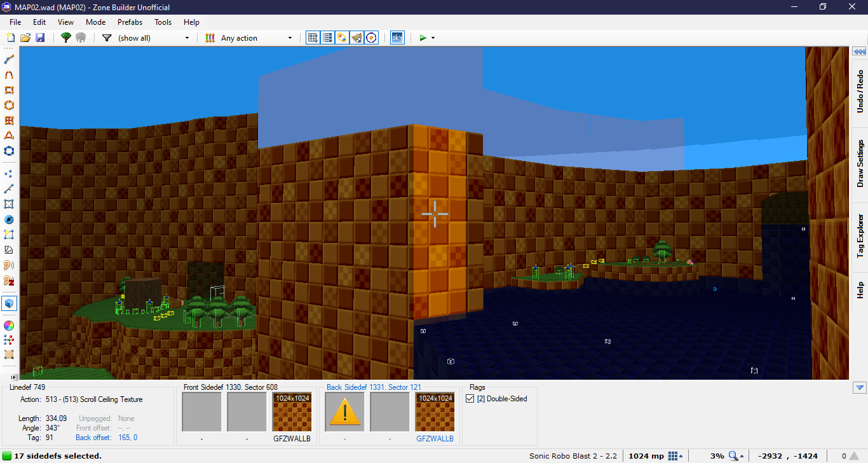
Task: Open the Mode menu
Action: pyautogui.click(x=96, y=22)
